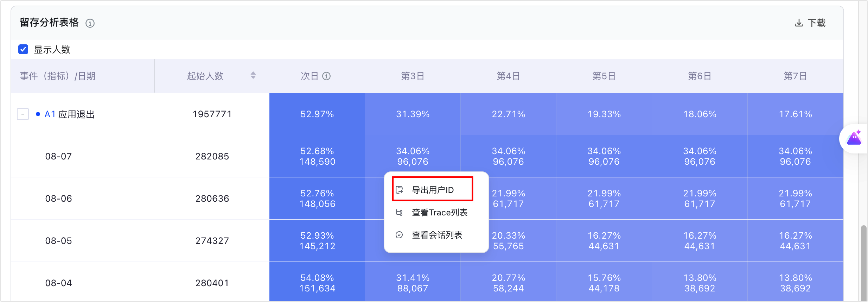Click the 08-05 第5日 cell 44,631

(604, 241)
